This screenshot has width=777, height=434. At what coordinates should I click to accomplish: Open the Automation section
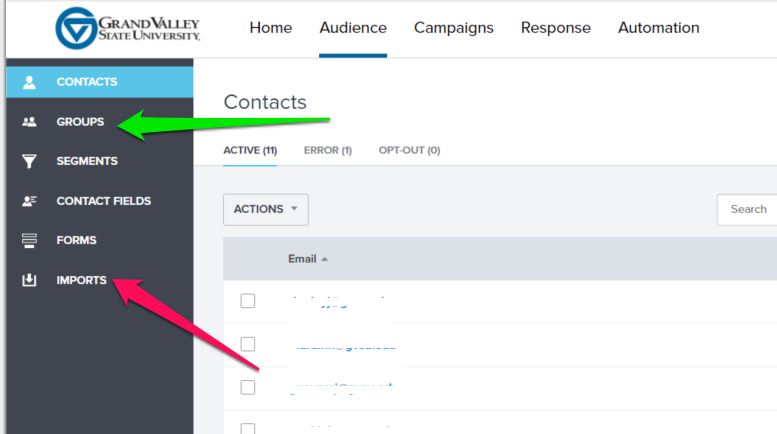[x=659, y=28]
